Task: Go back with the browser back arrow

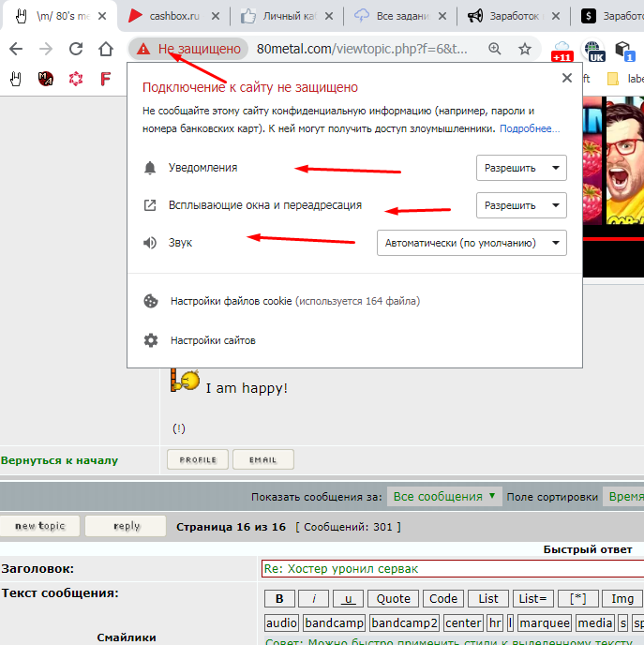Action: (x=16, y=49)
